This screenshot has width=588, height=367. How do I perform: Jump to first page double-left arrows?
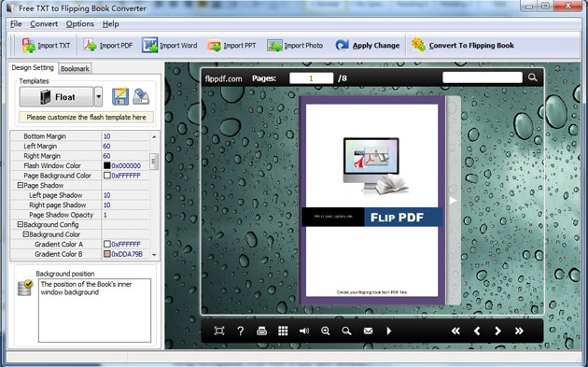pos(455,331)
